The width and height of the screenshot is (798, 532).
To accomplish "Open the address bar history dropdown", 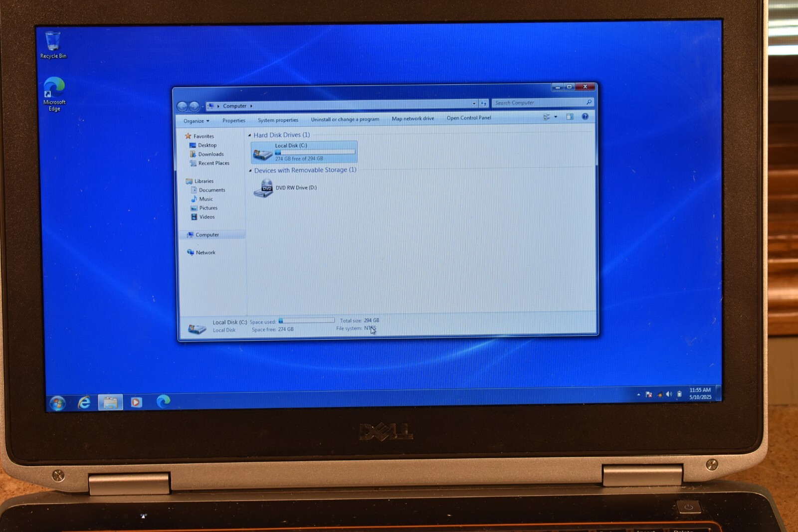I will click(474, 104).
